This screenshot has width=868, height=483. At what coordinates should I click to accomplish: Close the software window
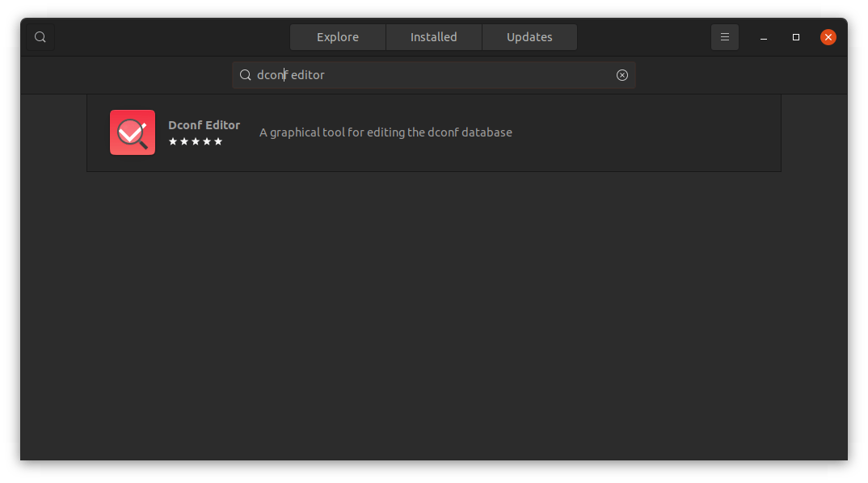(828, 37)
